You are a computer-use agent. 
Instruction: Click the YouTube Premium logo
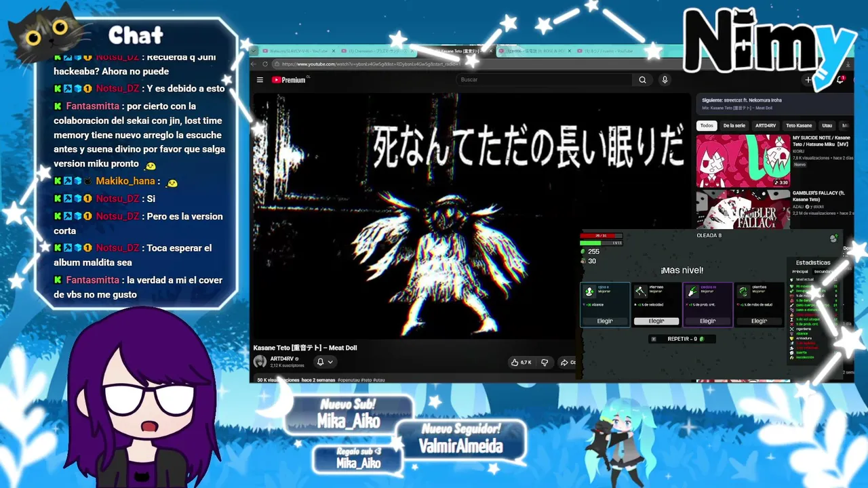coord(289,80)
